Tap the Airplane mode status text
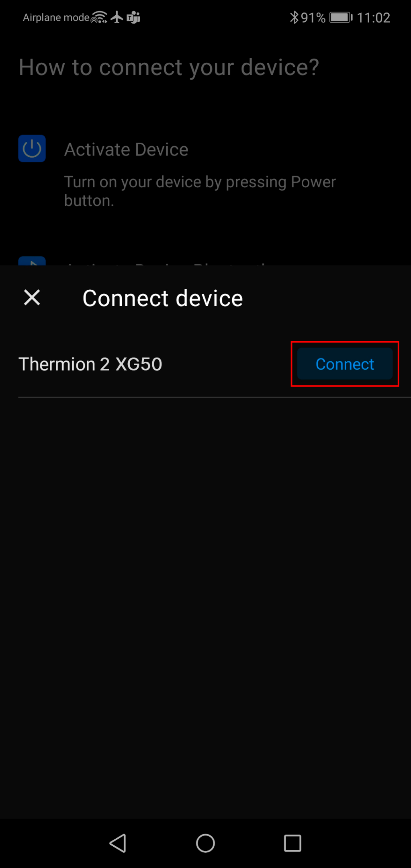This screenshot has width=411, height=868. [x=56, y=18]
